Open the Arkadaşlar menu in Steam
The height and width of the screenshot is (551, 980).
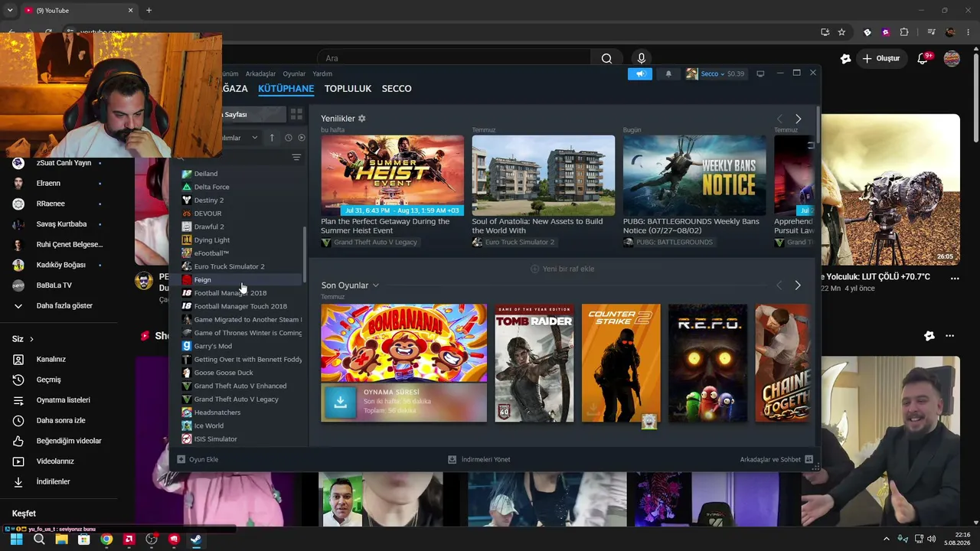click(x=260, y=74)
